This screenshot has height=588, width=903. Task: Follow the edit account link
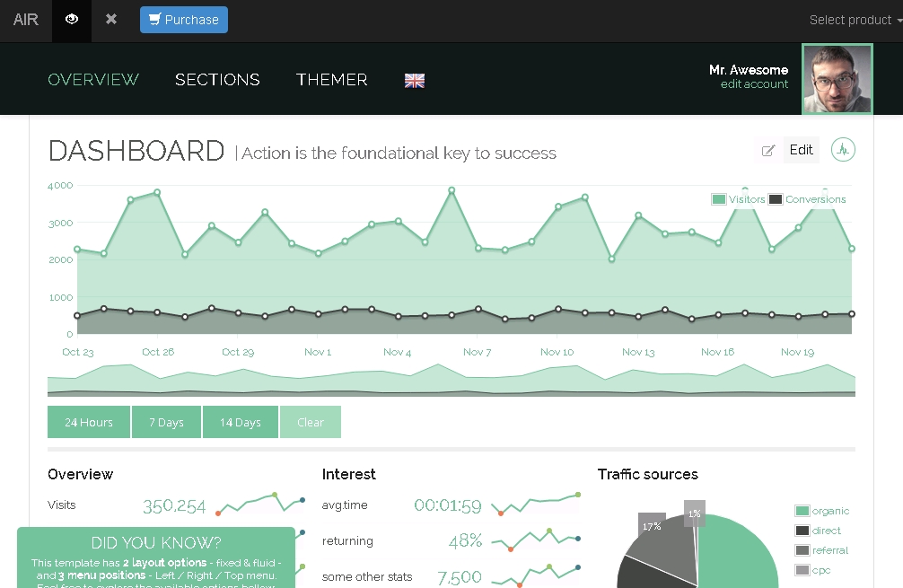click(x=754, y=84)
